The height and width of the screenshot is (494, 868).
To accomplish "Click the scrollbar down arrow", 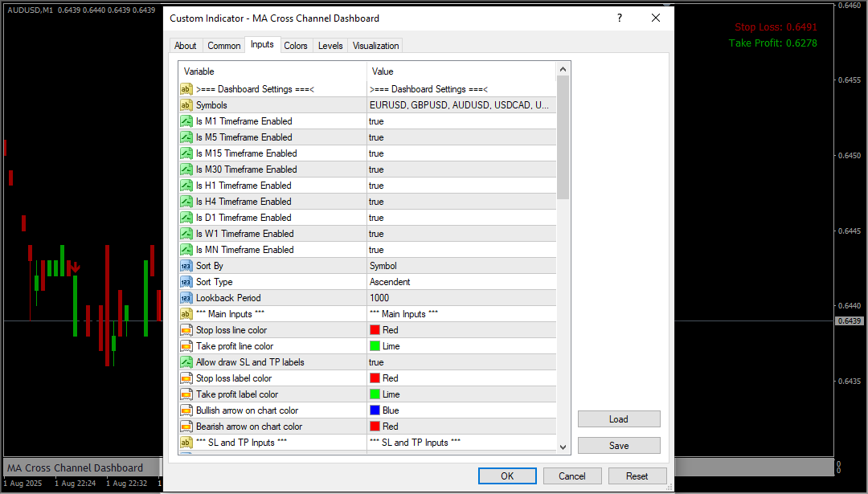I will [x=563, y=447].
